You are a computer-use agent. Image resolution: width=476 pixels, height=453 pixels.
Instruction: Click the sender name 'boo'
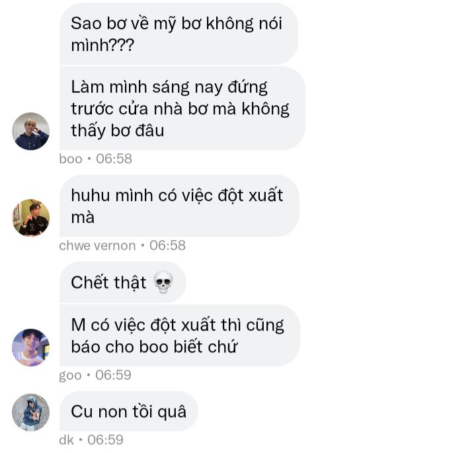(71, 159)
